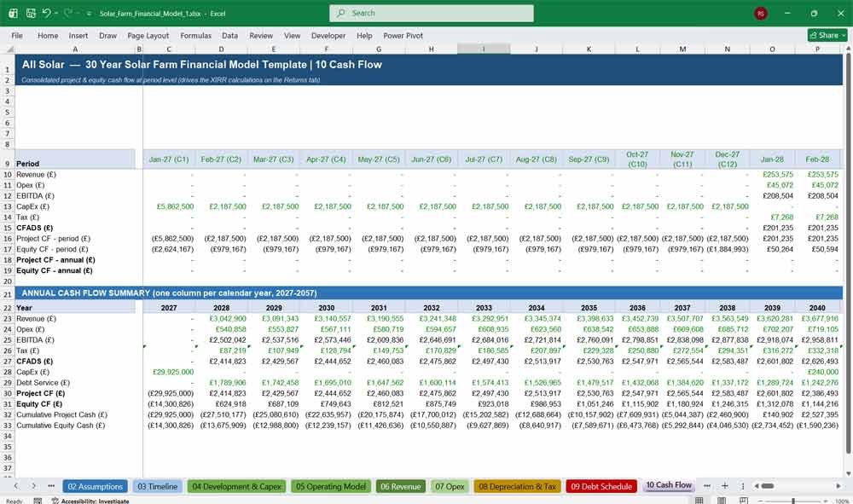Click the Excel application icon in title bar
The image size is (853, 504).
[13, 13]
